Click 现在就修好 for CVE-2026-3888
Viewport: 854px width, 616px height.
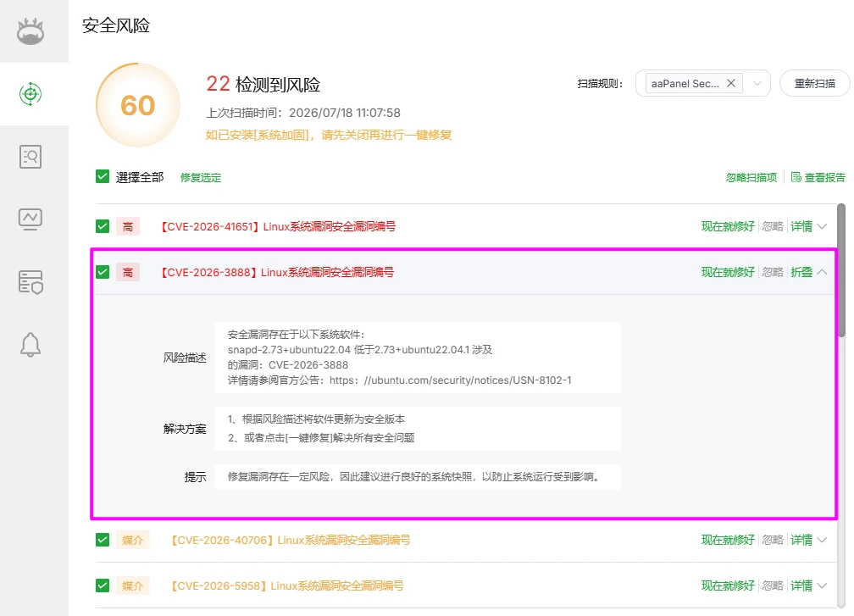pyautogui.click(x=728, y=272)
